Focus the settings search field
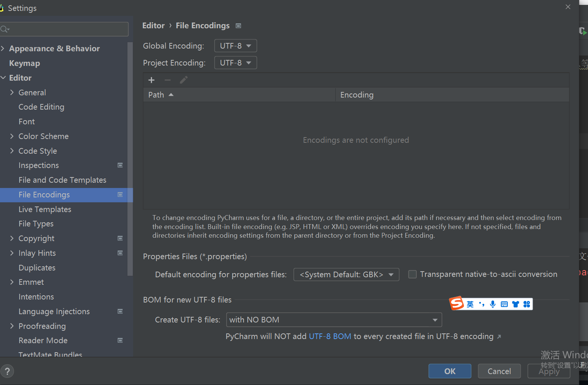588x385 pixels. (64, 29)
